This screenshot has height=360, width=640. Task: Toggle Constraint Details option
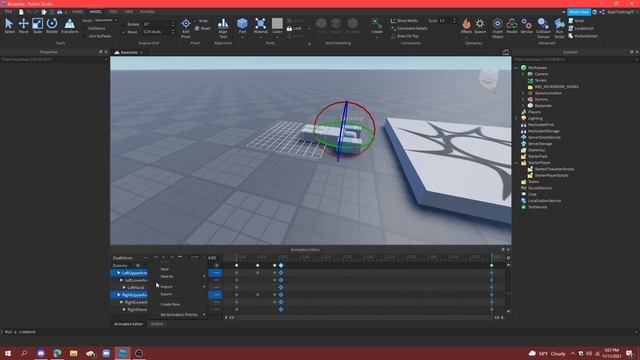click(x=409, y=28)
